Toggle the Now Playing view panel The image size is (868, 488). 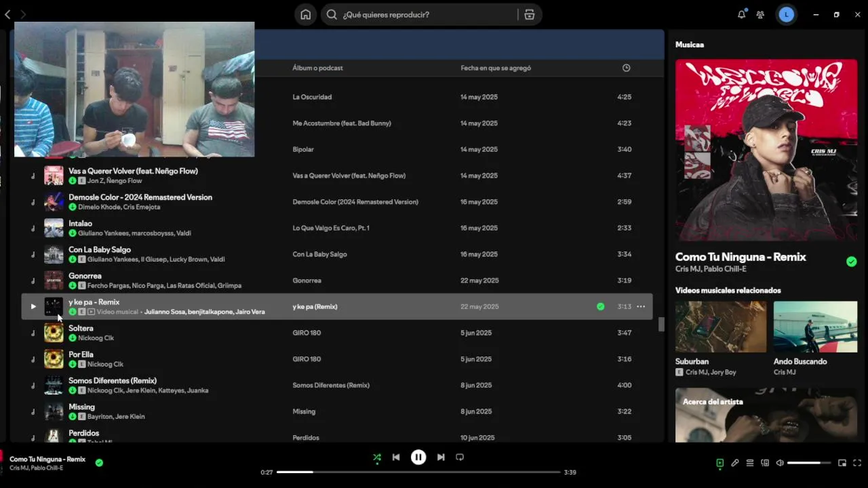click(x=719, y=463)
